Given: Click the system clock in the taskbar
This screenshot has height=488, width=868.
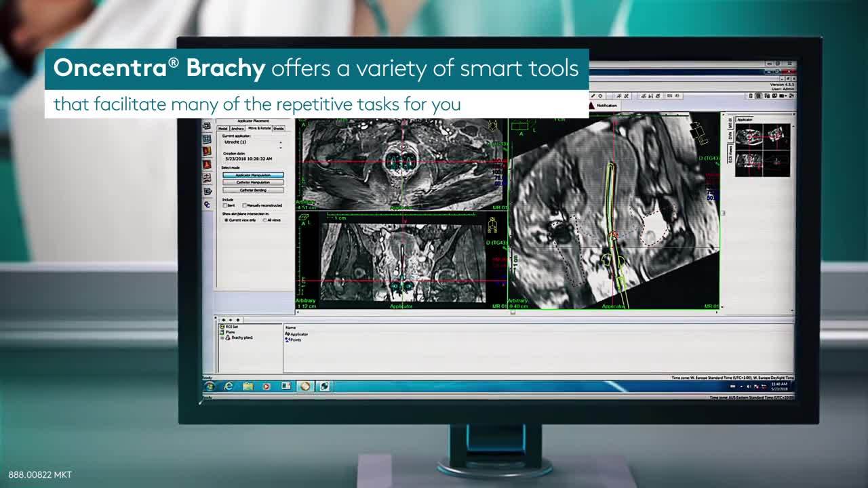Looking at the screenshot, I should tap(779, 386).
